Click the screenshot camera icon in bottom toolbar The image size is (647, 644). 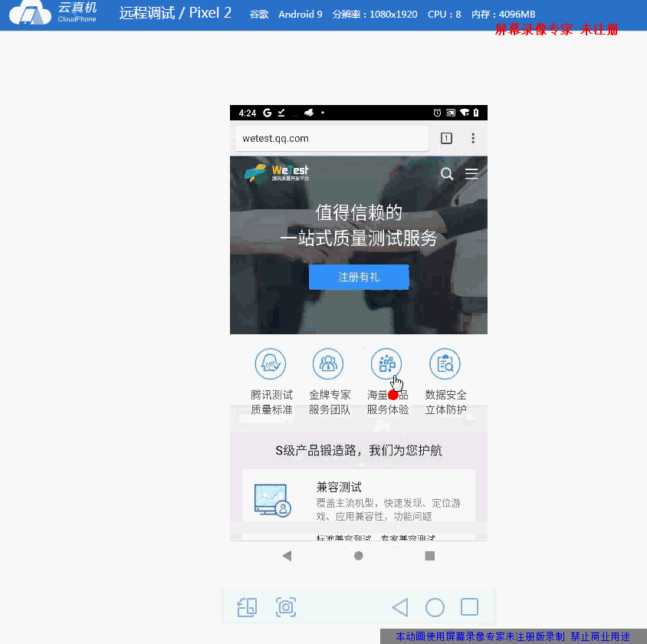tap(286, 607)
